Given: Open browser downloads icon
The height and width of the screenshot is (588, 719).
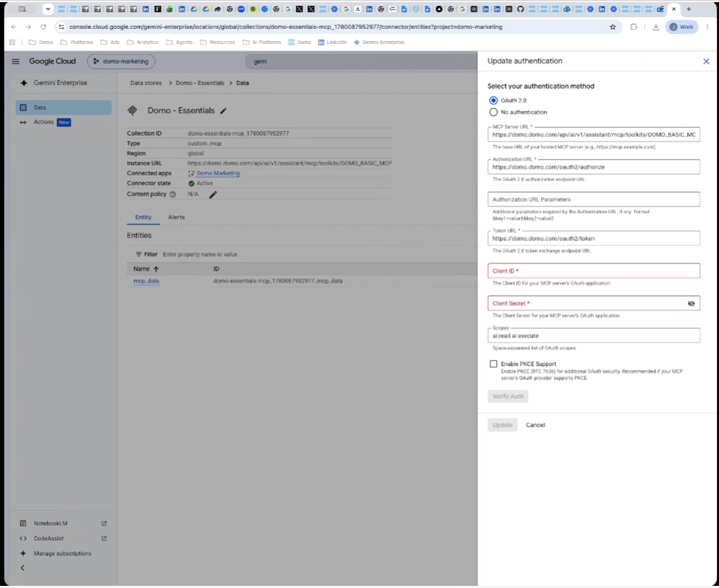Looking at the screenshot, I should point(656,27).
